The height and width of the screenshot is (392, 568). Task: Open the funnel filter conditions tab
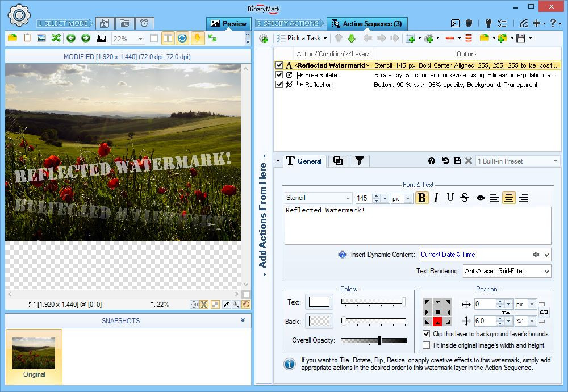click(360, 161)
